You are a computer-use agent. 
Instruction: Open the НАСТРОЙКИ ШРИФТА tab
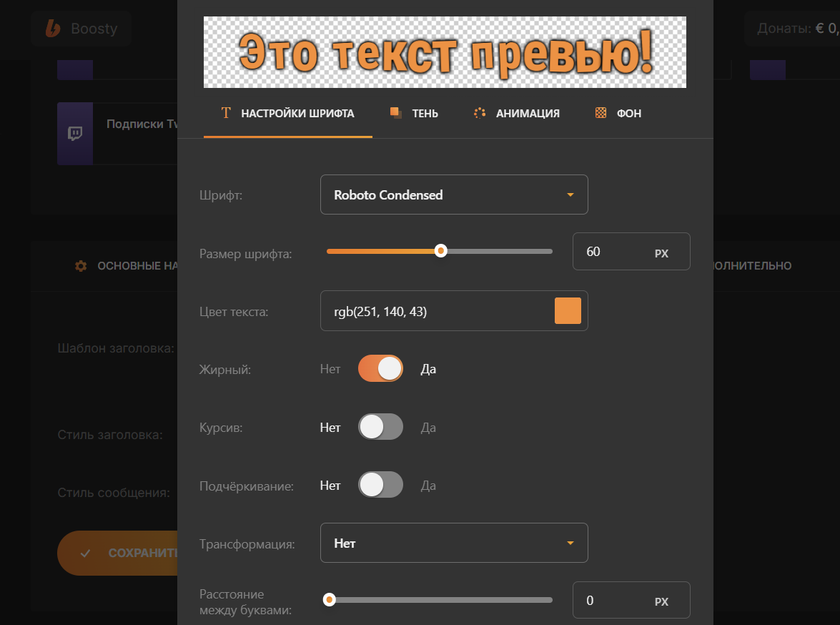tap(287, 114)
